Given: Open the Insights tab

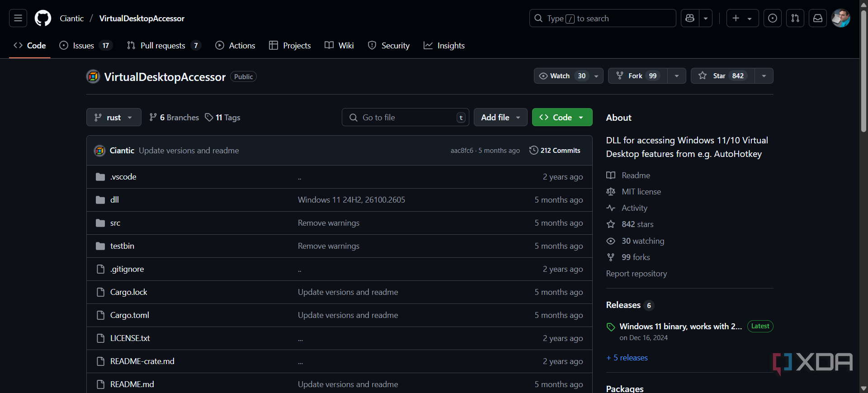Looking at the screenshot, I should (x=444, y=46).
